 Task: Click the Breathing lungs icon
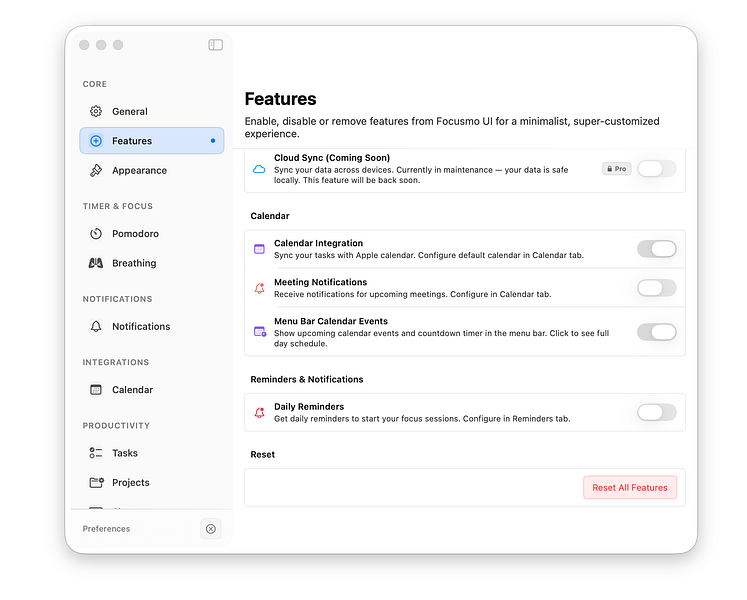coord(96,263)
